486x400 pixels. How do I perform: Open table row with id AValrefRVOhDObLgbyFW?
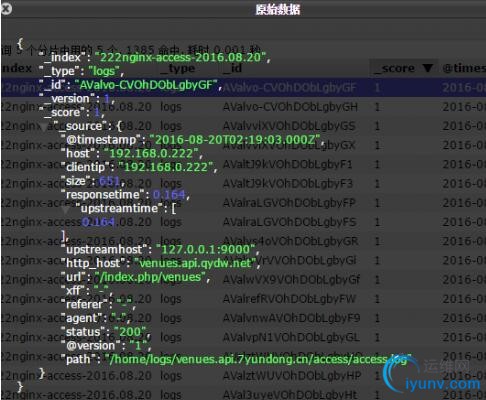pos(243,299)
